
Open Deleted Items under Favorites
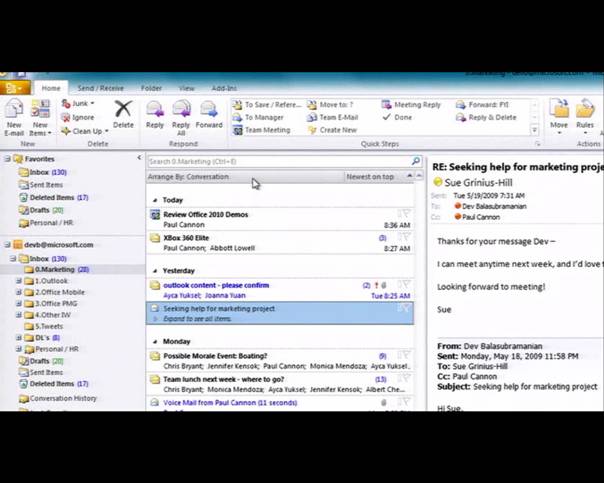[x=54, y=198]
